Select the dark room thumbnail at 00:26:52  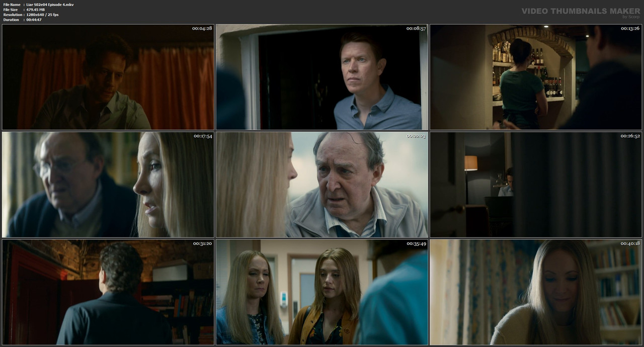pyautogui.click(x=536, y=185)
